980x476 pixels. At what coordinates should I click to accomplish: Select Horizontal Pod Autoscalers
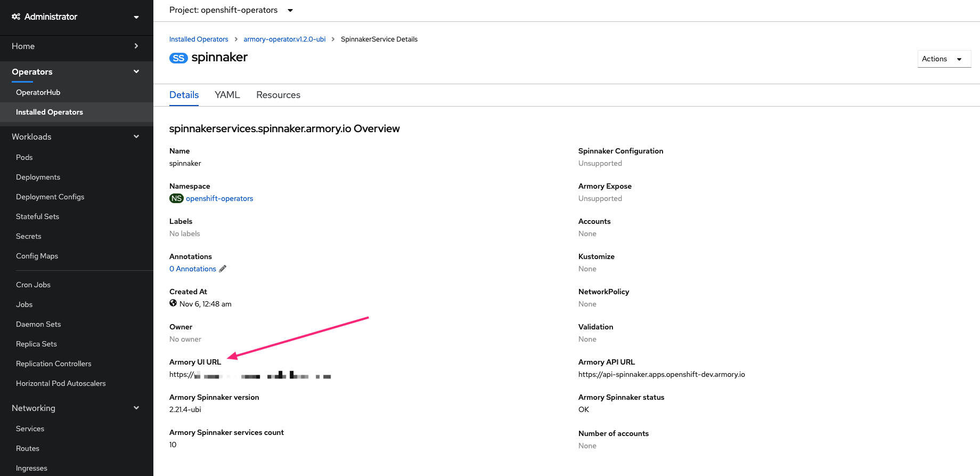pyautogui.click(x=61, y=383)
